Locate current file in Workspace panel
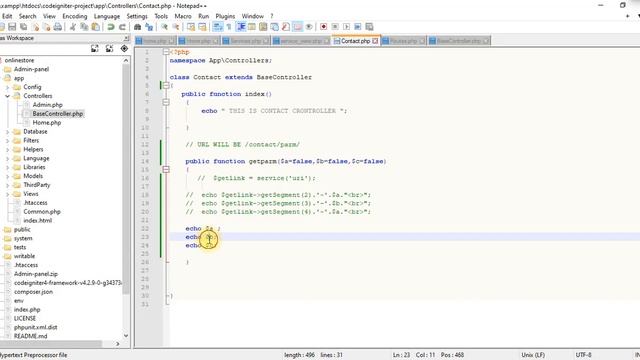Viewport: 640px width, 360px height. click(x=124, y=49)
